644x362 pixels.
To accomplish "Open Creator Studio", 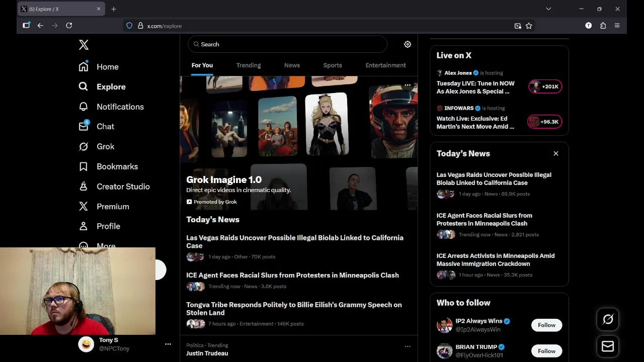I will coord(114,187).
